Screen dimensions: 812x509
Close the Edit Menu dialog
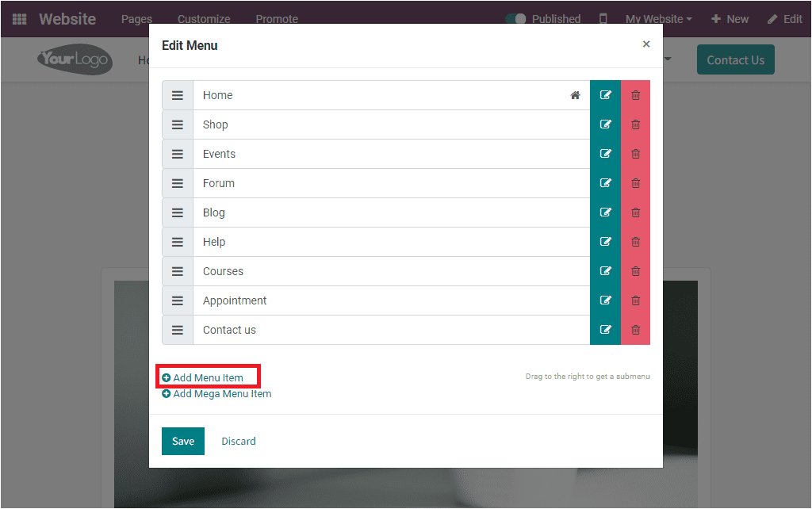[646, 44]
